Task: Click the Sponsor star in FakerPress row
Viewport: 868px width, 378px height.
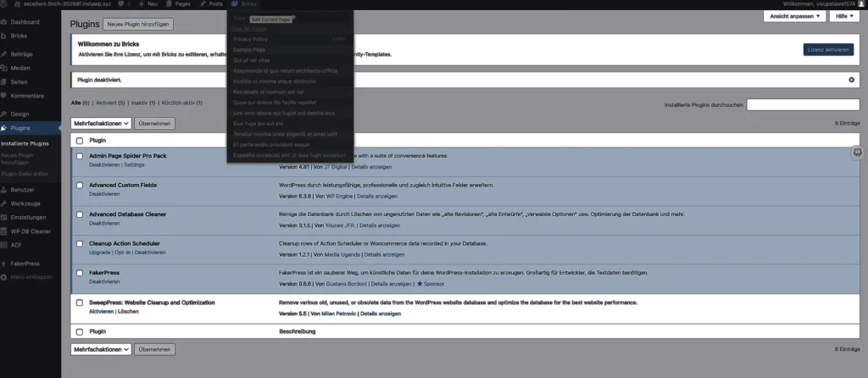Action: tap(420, 284)
